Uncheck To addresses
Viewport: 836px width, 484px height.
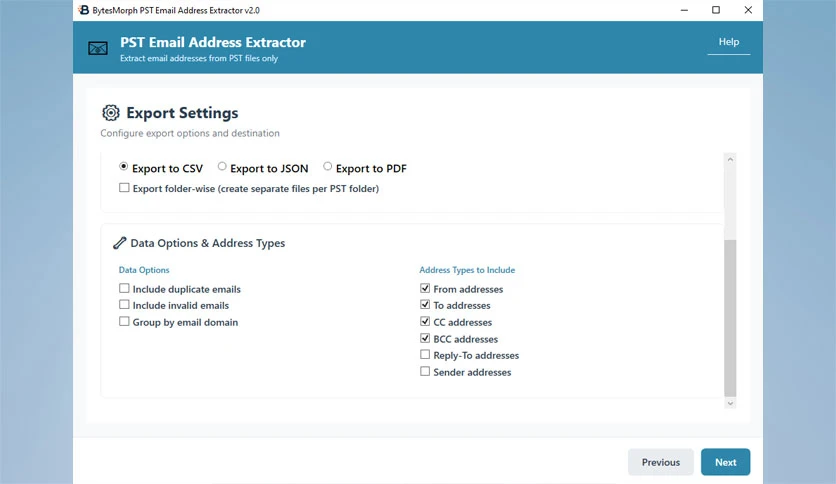tap(425, 304)
